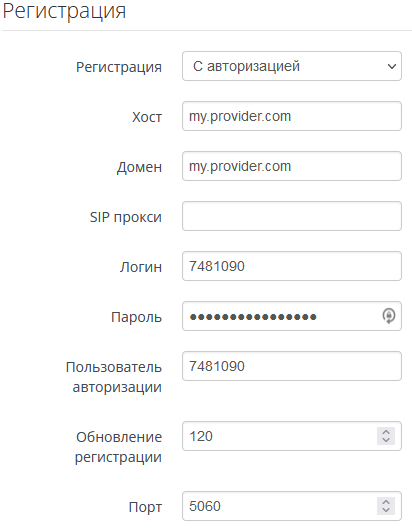This screenshot has height=531, width=412.
Task: Click the SIP прокси label text
Action: click(126, 217)
